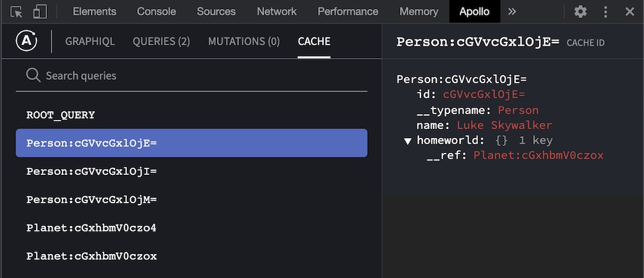
Task: Close the DevTools panel
Action: (x=630, y=12)
